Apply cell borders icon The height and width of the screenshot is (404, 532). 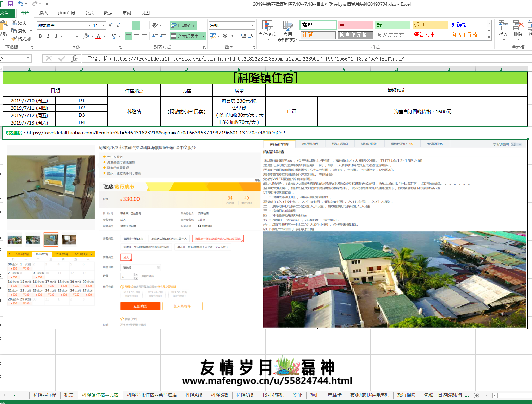tap(71, 36)
